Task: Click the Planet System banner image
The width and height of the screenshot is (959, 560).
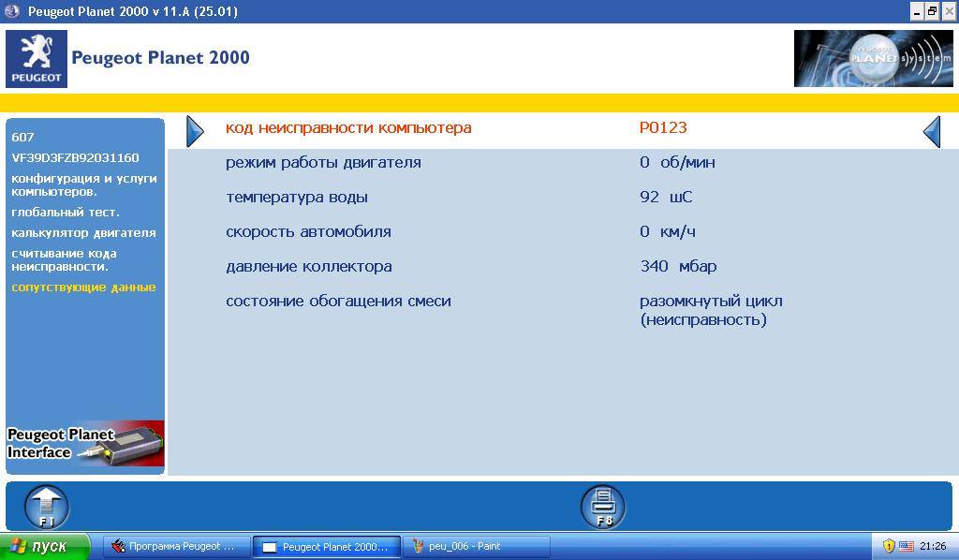Action: pos(873,58)
